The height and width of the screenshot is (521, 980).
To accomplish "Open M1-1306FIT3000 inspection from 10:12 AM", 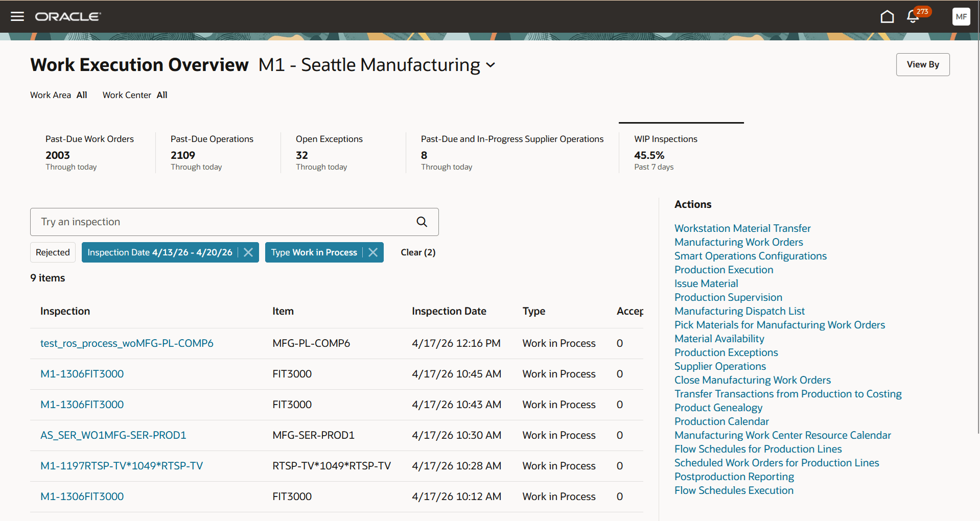I will click(82, 496).
